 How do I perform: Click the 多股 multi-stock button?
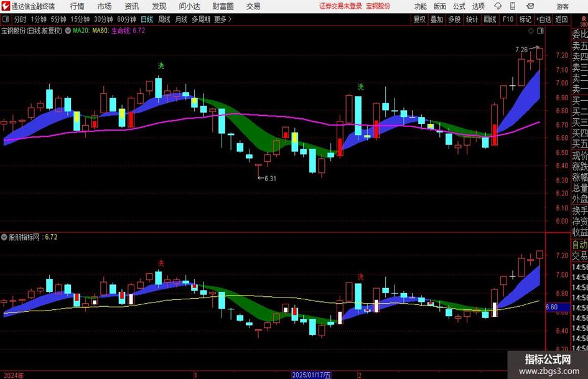point(454,19)
